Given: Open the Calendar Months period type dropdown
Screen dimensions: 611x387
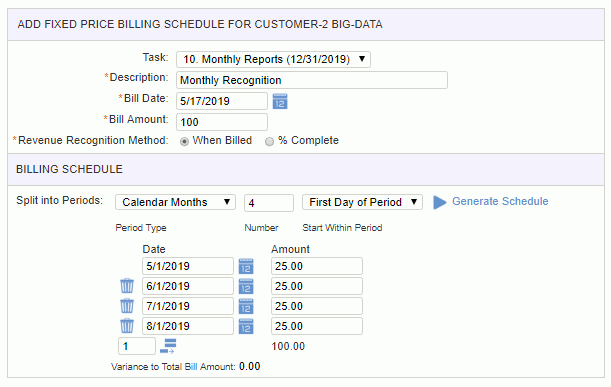Looking at the screenshot, I should (x=175, y=202).
